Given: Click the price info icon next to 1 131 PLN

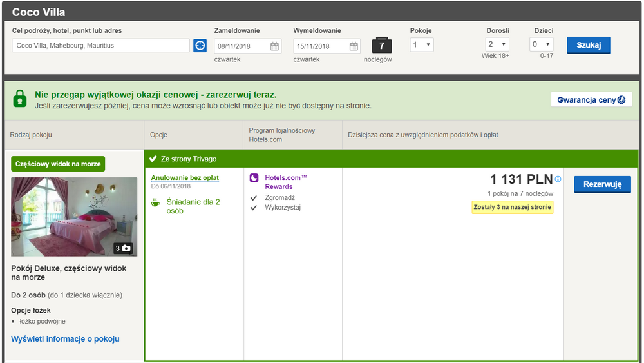Looking at the screenshot, I should click(x=558, y=179).
